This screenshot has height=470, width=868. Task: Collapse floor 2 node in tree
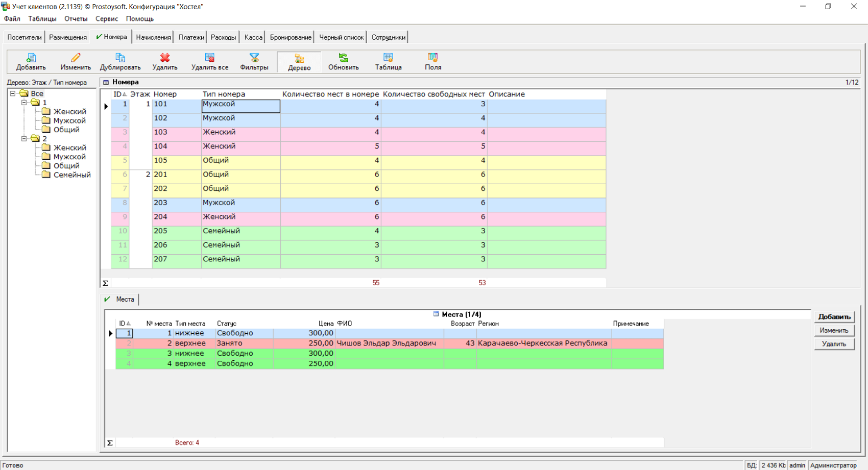24,139
